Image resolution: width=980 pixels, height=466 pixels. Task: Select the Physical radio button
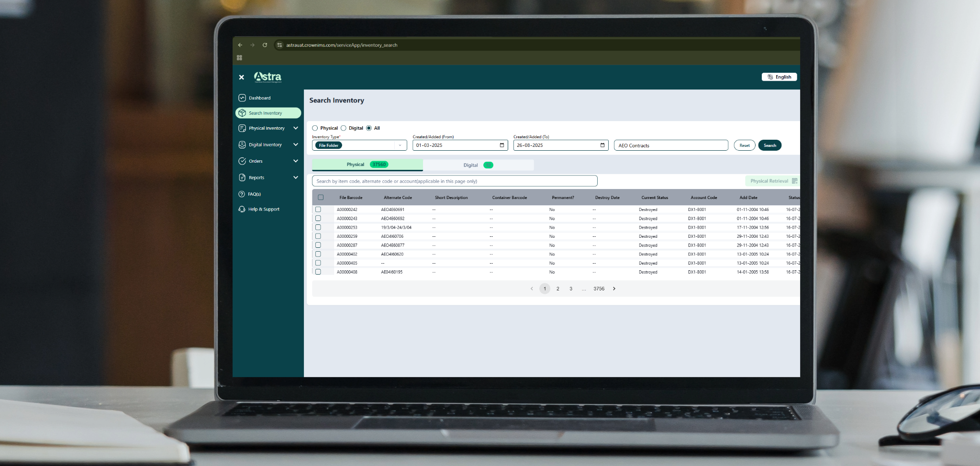click(315, 128)
